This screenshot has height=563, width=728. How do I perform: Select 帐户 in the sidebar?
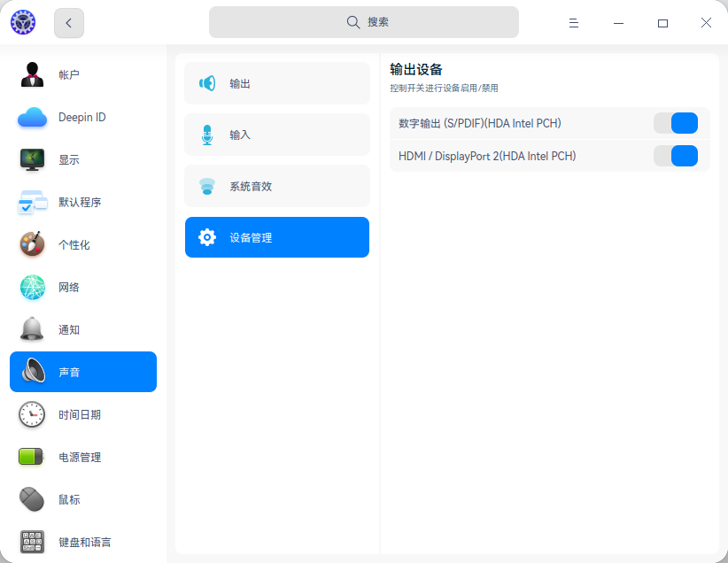tap(69, 74)
